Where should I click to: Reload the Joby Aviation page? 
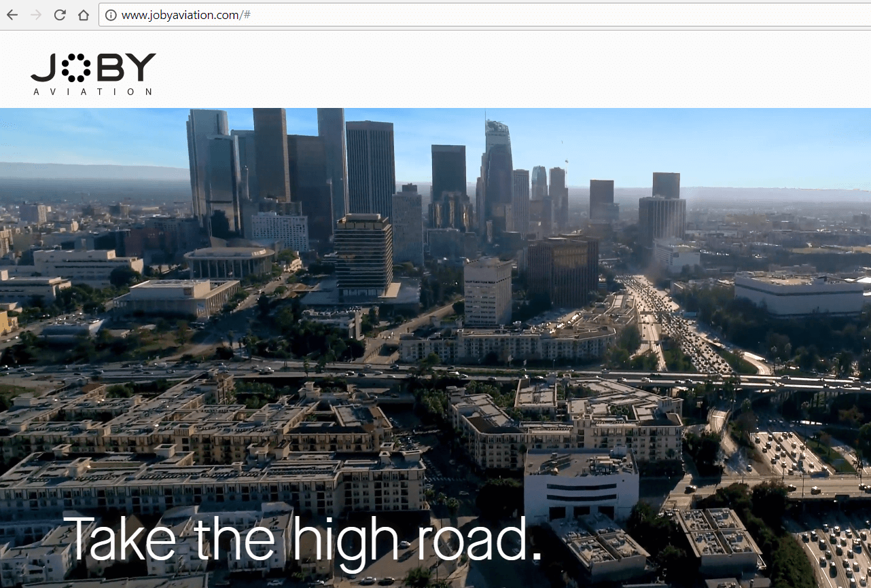pyautogui.click(x=60, y=15)
